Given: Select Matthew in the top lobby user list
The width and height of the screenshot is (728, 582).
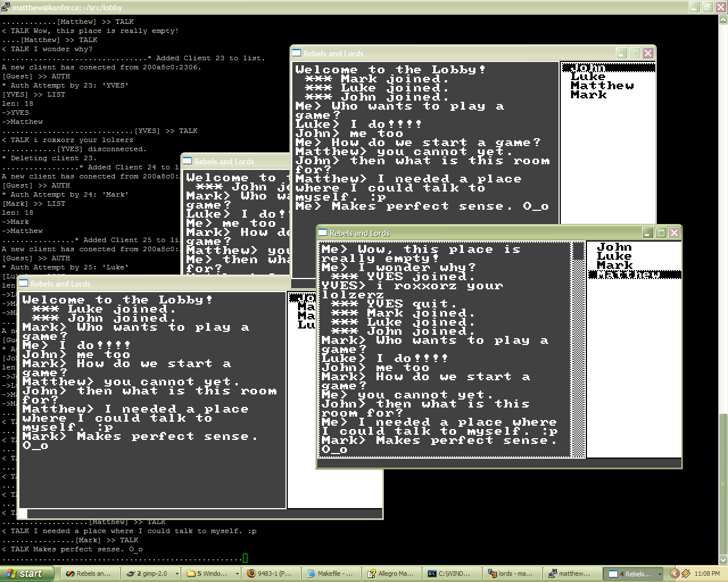Looking at the screenshot, I should coord(602,86).
